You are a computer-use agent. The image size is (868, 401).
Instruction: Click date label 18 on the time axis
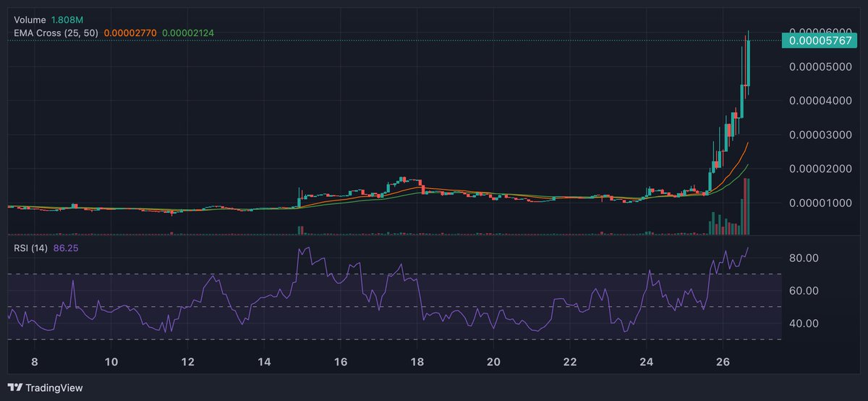coord(417,362)
